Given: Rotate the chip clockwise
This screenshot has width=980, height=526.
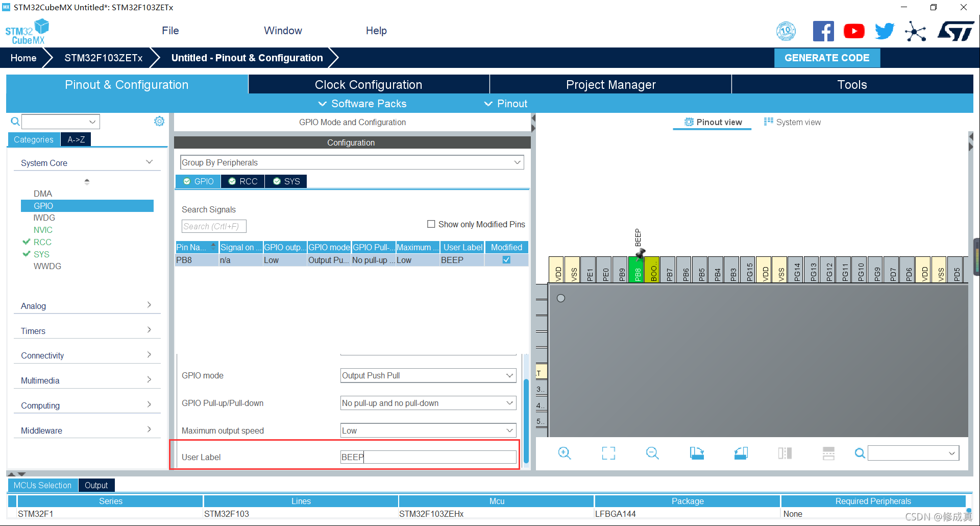Looking at the screenshot, I should coord(697,453).
